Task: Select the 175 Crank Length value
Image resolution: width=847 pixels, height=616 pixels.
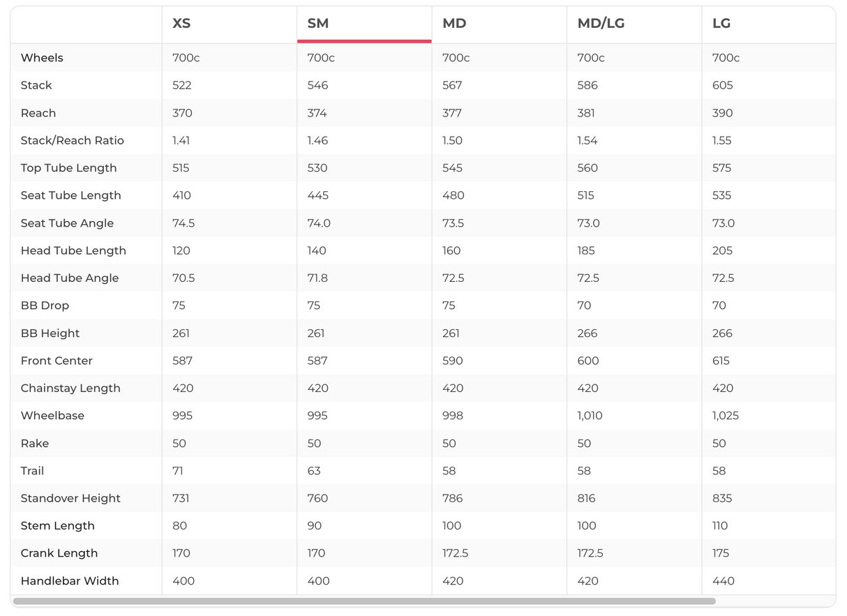Action: [721, 553]
